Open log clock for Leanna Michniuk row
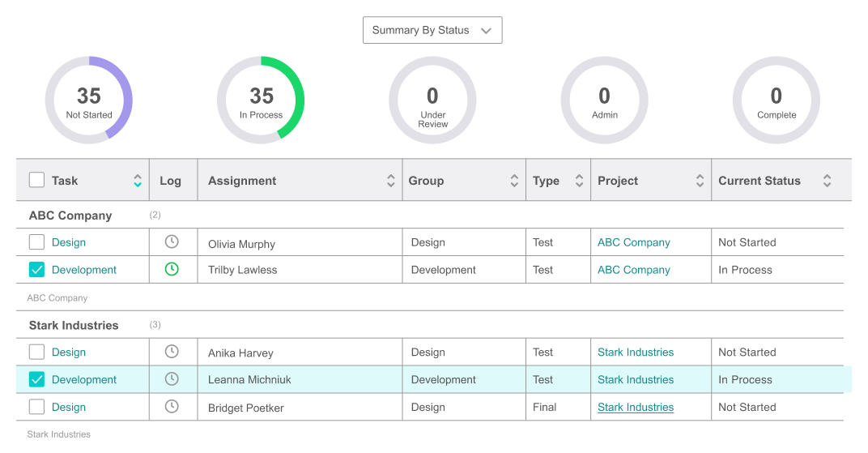The image size is (868, 453). pos(172,378)
